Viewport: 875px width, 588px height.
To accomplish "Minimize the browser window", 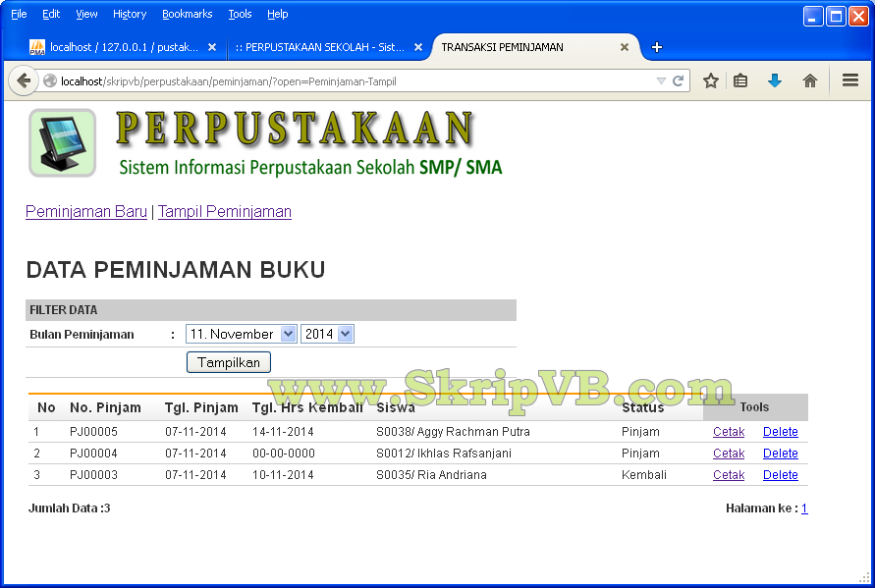I will (813, 16).
